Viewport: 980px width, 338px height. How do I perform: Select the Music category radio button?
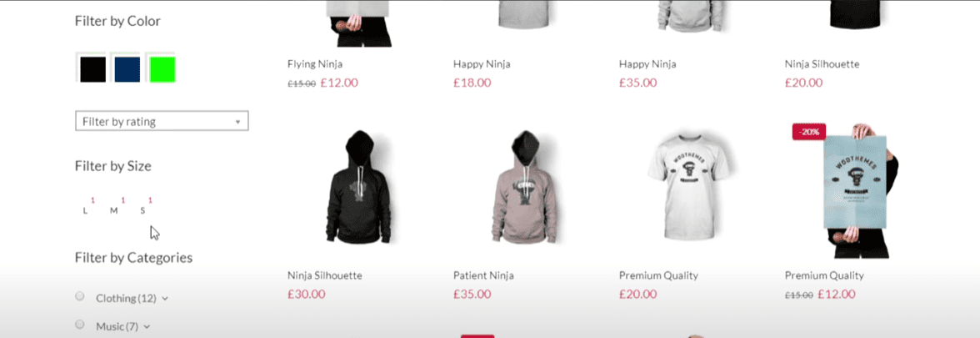point(79,324)
